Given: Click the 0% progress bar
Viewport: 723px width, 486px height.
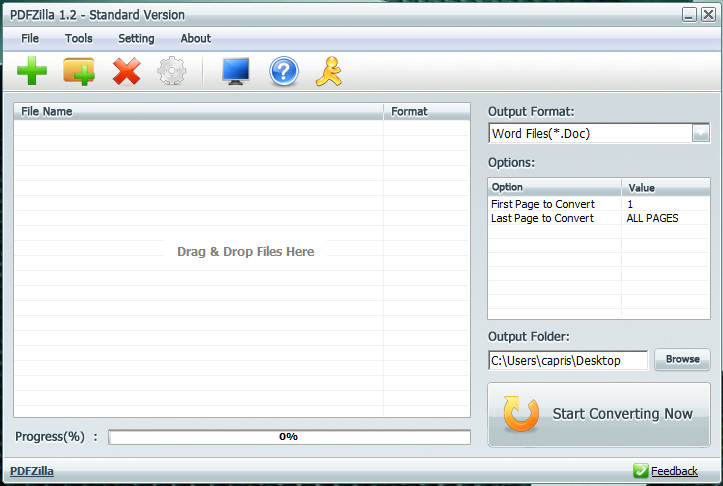Looking at the screenshot, I should click(x=290, y=437).
